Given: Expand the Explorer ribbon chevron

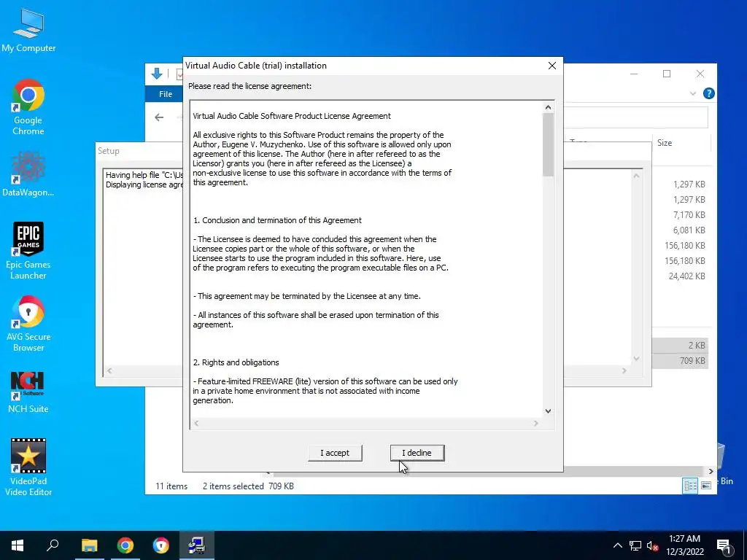Looking at the screenshot, I should tap(693, 94).
